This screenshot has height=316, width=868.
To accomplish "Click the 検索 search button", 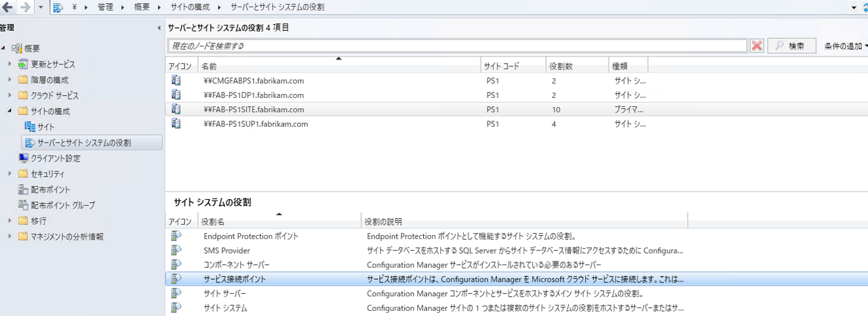I will (x=791, y=46).
